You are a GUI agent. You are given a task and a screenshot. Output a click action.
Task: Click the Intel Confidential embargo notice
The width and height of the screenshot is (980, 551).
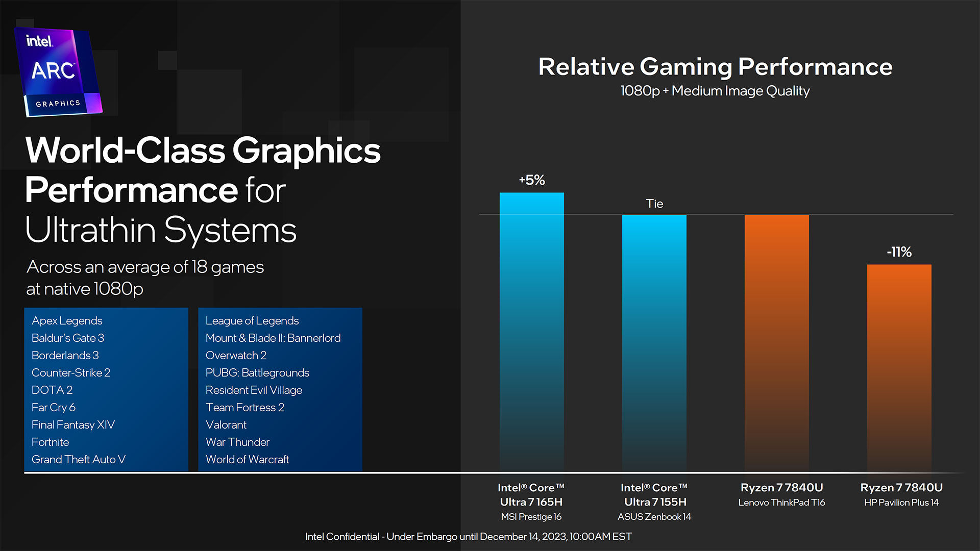(489, 538)
